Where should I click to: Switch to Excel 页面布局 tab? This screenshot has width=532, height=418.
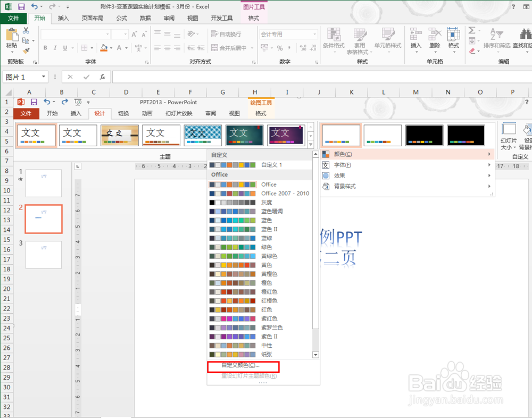pos(92,18)
